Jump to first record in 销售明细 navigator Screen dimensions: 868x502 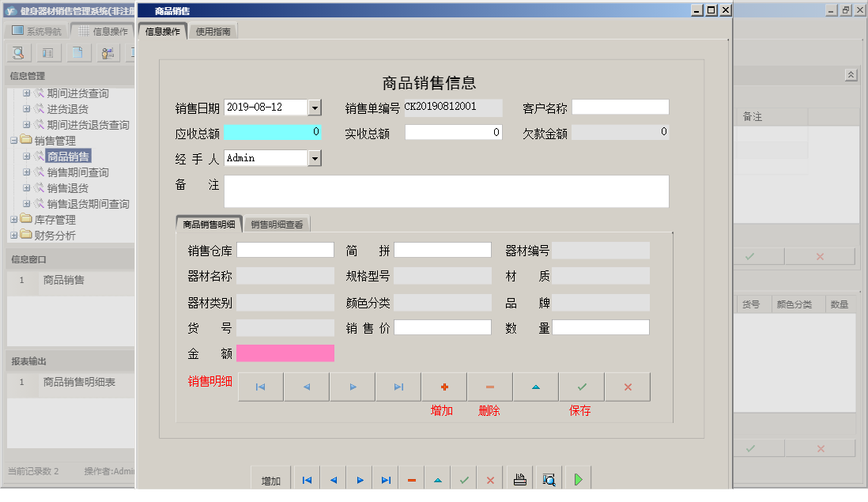coord(260,387)
